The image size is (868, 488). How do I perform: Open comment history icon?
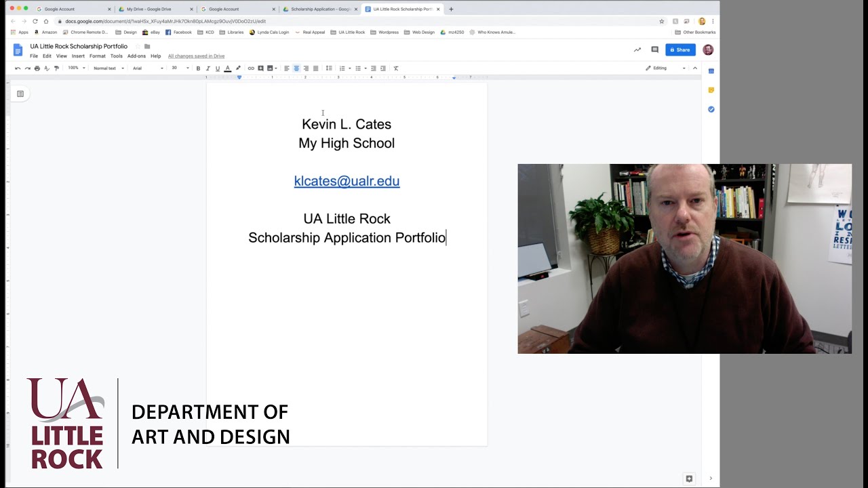[655, 49]
